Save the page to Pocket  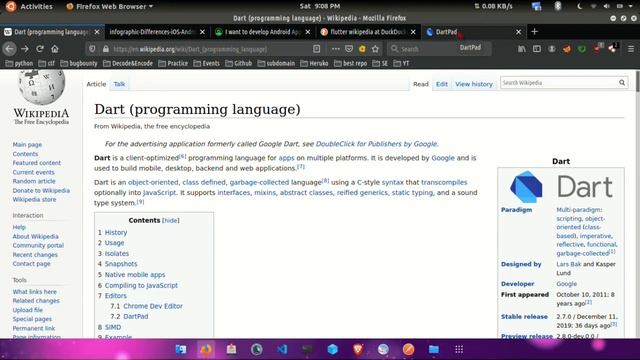pos(349,49)
